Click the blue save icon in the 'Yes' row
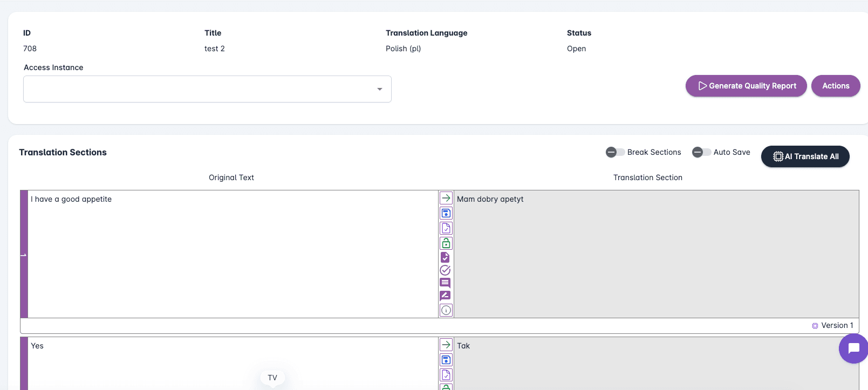Image resolution: width=868 pixels, height=390 pixels. [446, 360]
